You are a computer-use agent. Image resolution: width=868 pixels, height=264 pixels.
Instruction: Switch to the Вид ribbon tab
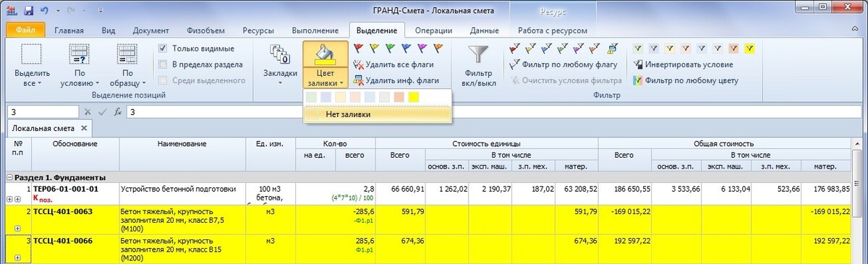pos(109,30)
